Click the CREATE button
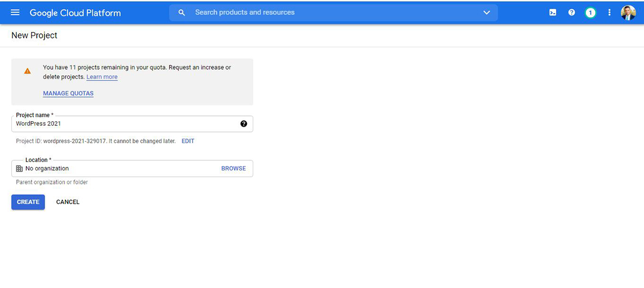The height and width of the screenshot is (288, 644). click(28, 202)
